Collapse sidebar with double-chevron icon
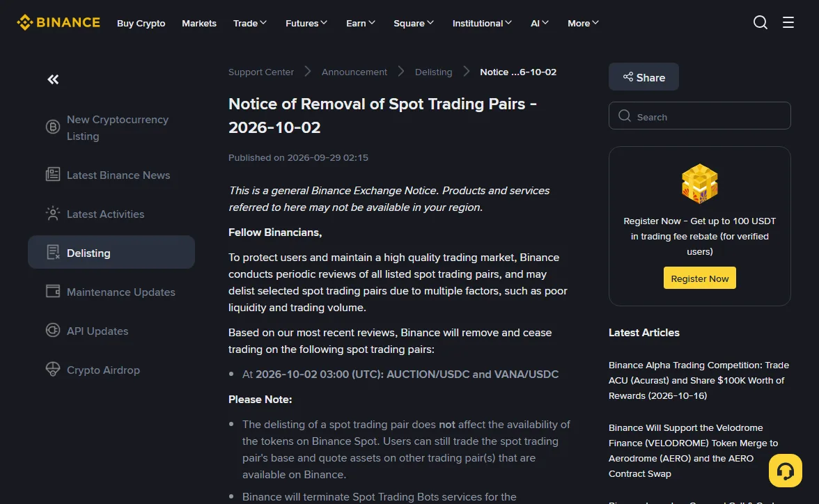This screenshot has height=504, width=819. point(53,79)
